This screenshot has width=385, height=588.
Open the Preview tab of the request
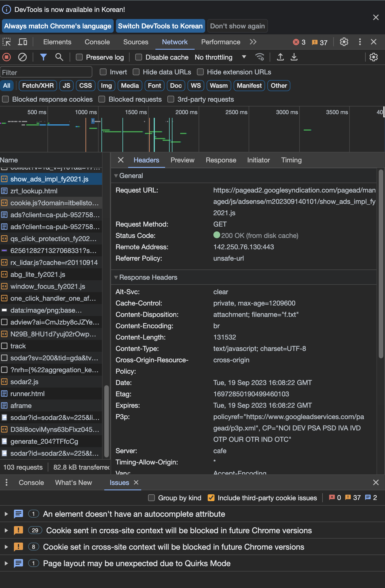182,160
